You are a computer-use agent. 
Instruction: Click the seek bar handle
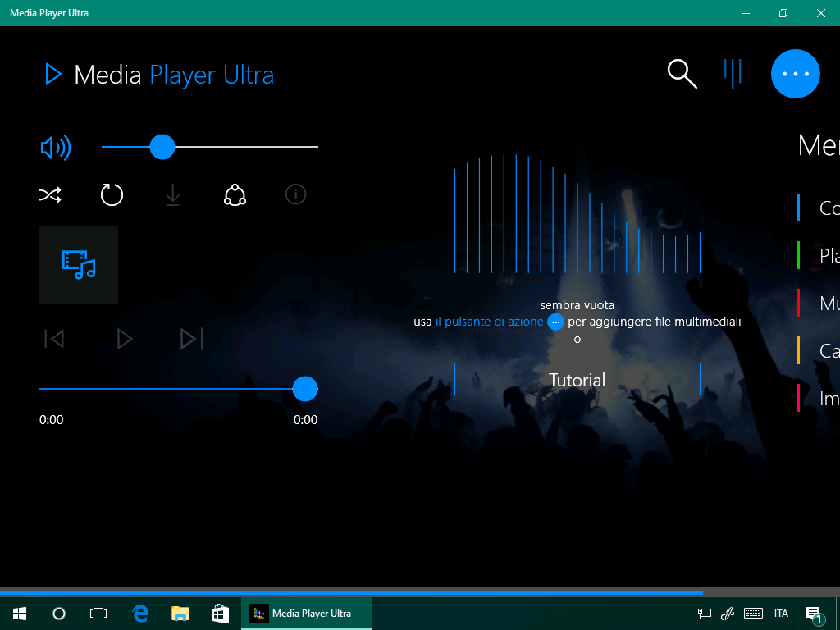coord(305,389)
